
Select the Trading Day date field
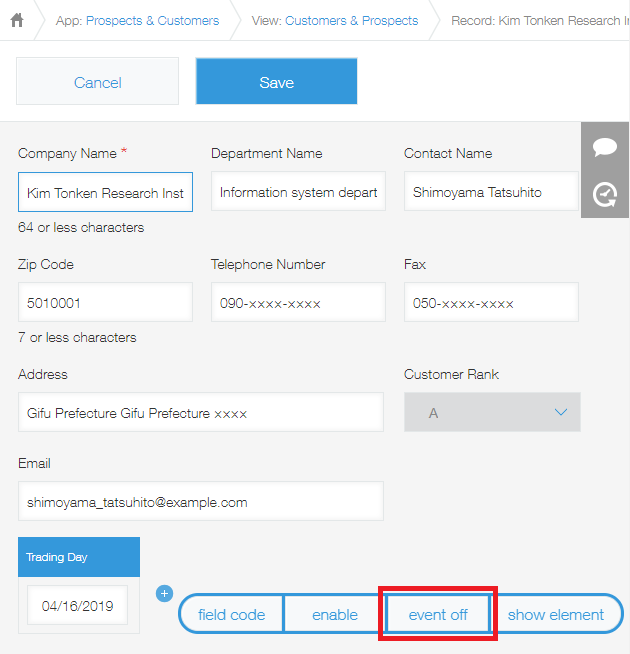78,605
